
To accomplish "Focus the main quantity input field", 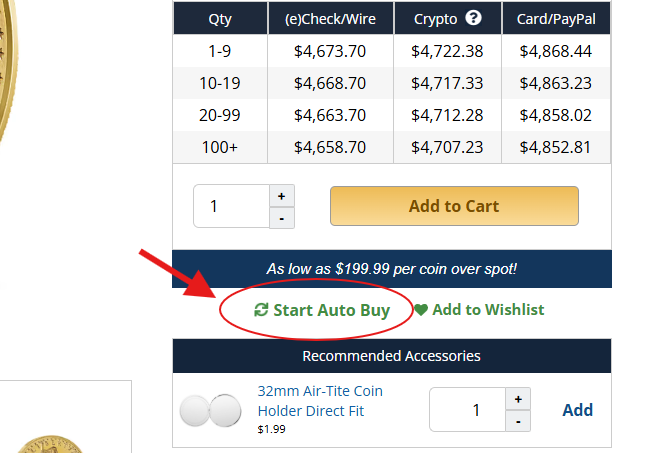I will tap(232, 206).
